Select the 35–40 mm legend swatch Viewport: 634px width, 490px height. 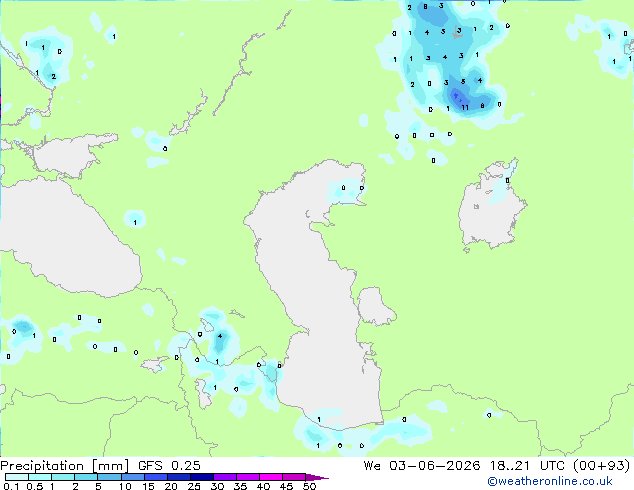coord(248,477)
